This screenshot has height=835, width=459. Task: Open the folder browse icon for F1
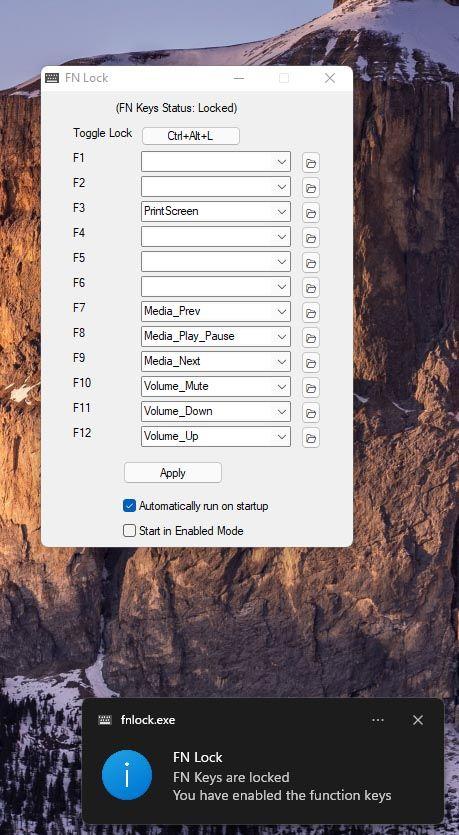pyautogui.click(x=311, y=163)
